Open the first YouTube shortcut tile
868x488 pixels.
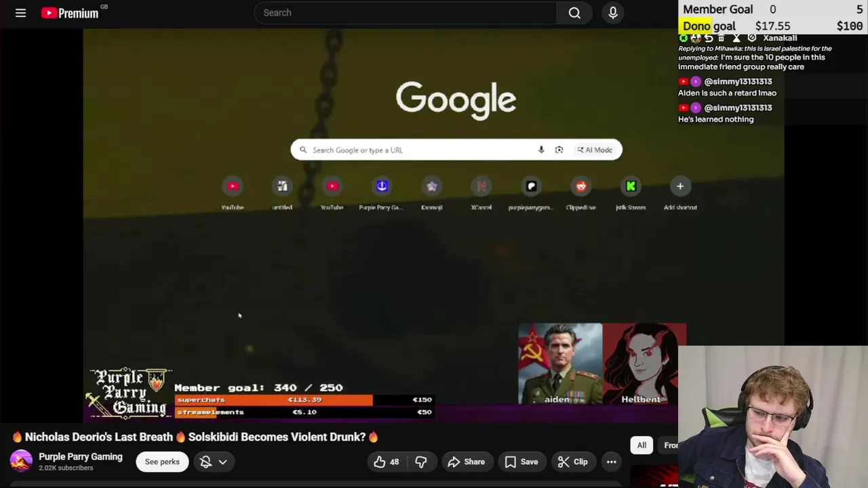[233, 193]
